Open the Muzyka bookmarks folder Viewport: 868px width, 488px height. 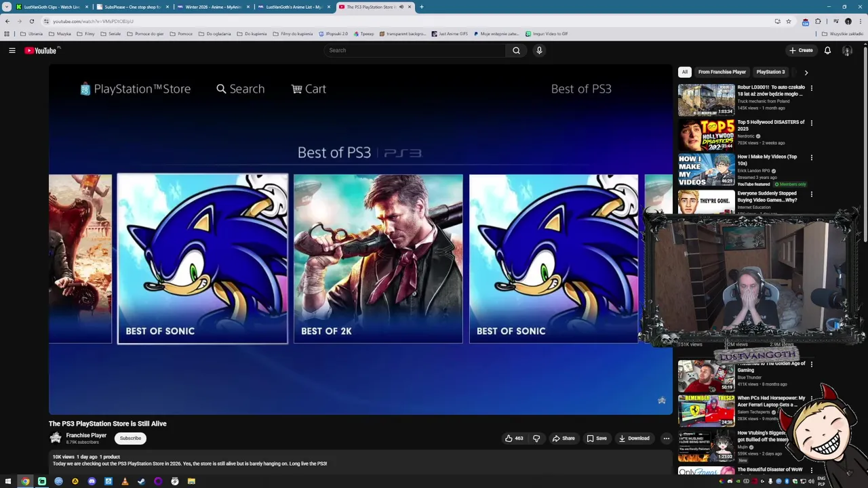pyautogui.click(x=60, y=33)
